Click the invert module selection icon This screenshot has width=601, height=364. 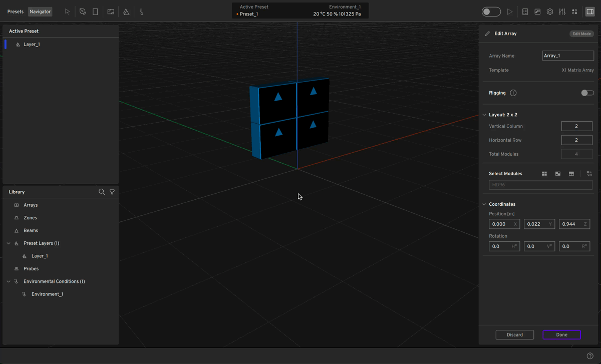(589, 174)
